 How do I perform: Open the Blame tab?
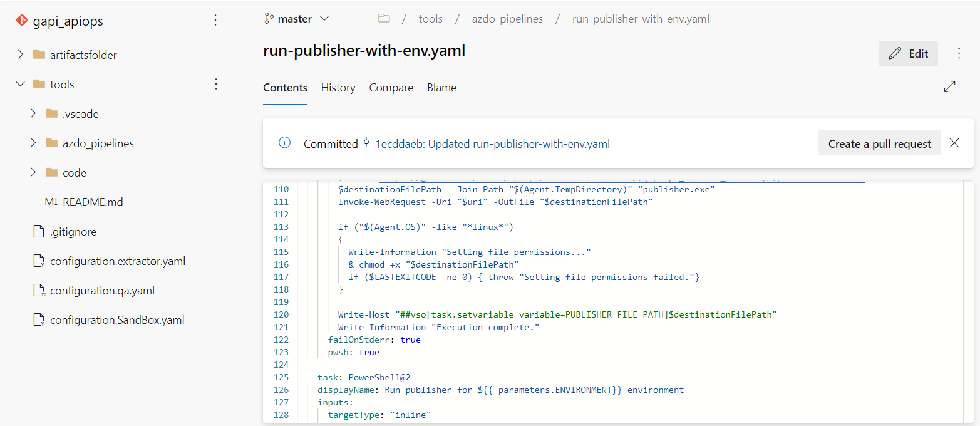441,88
